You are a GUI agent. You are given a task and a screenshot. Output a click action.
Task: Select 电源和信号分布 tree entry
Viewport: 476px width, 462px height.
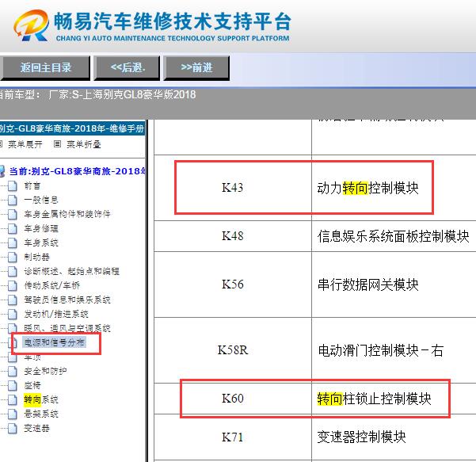[54, 342]
